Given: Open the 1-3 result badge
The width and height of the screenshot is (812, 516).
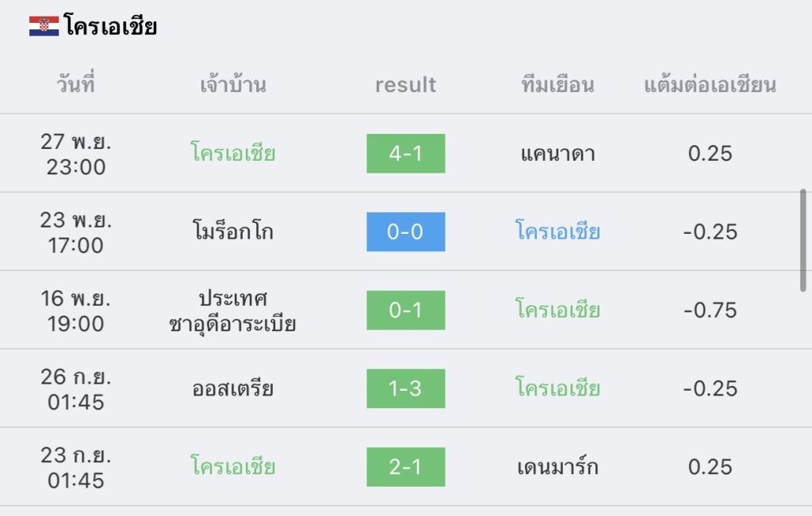Looking at the screenshot, I should click(405, 388).
